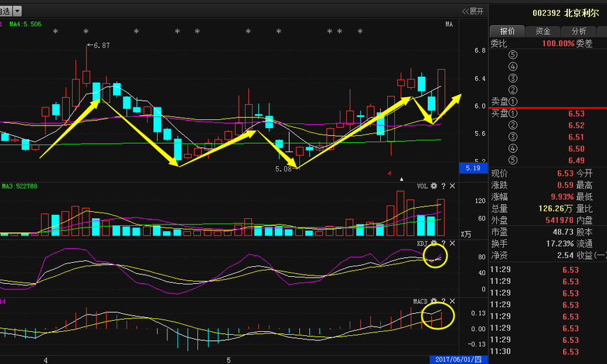Click the month 5 marker on timeline
This screenshot has width=607, height=364.
click(229, 360)
